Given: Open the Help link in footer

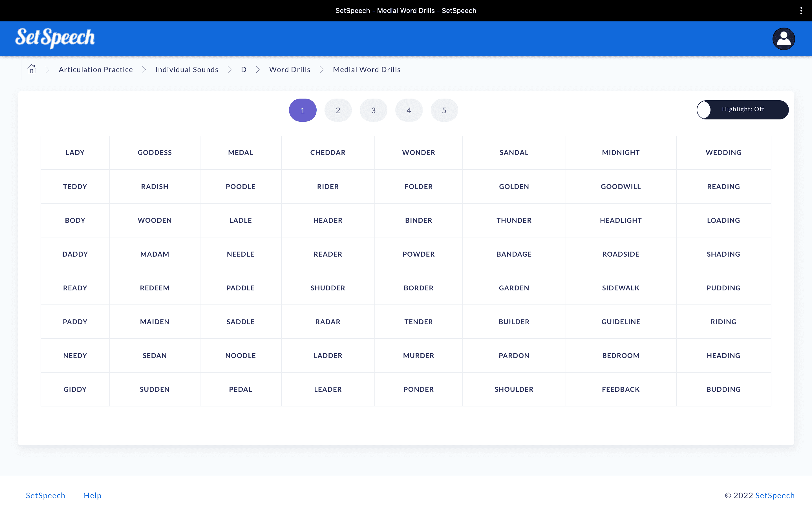Looking at the screenshot, I should tap(92, 495).
